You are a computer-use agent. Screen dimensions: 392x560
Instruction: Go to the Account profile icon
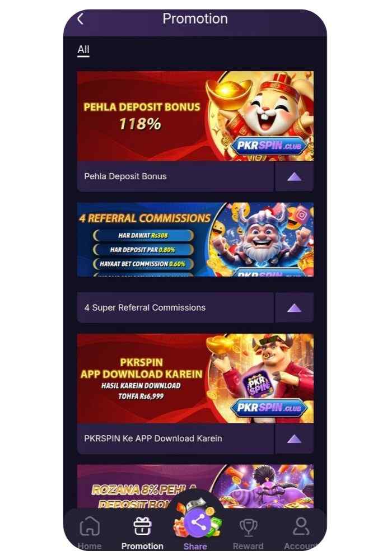(x=301, y=526)
